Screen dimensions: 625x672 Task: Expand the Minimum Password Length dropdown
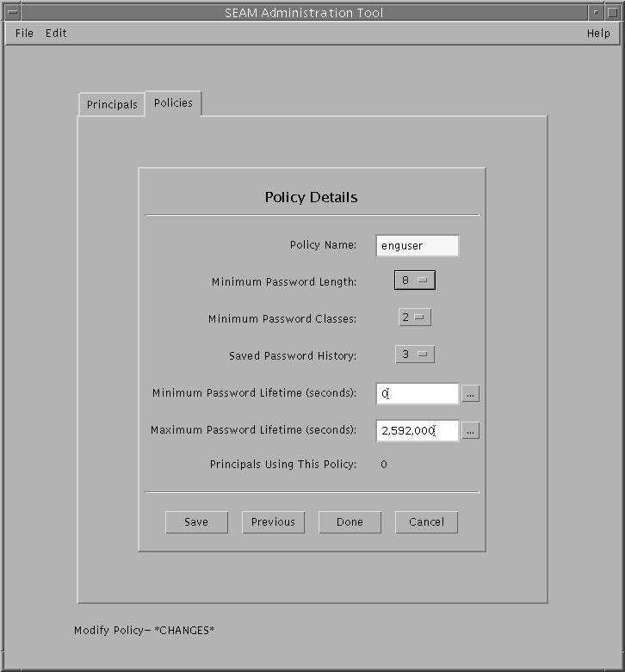tap(415, 281)
